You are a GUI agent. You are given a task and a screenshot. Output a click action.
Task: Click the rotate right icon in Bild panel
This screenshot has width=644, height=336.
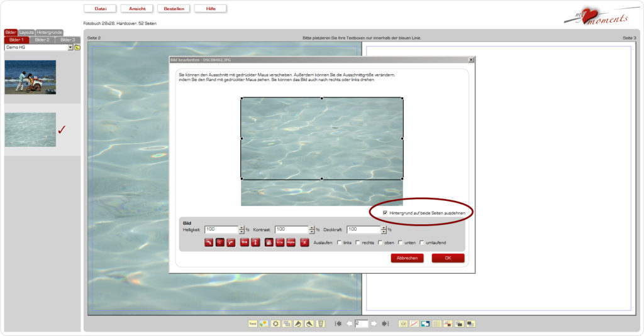[231, 243]
